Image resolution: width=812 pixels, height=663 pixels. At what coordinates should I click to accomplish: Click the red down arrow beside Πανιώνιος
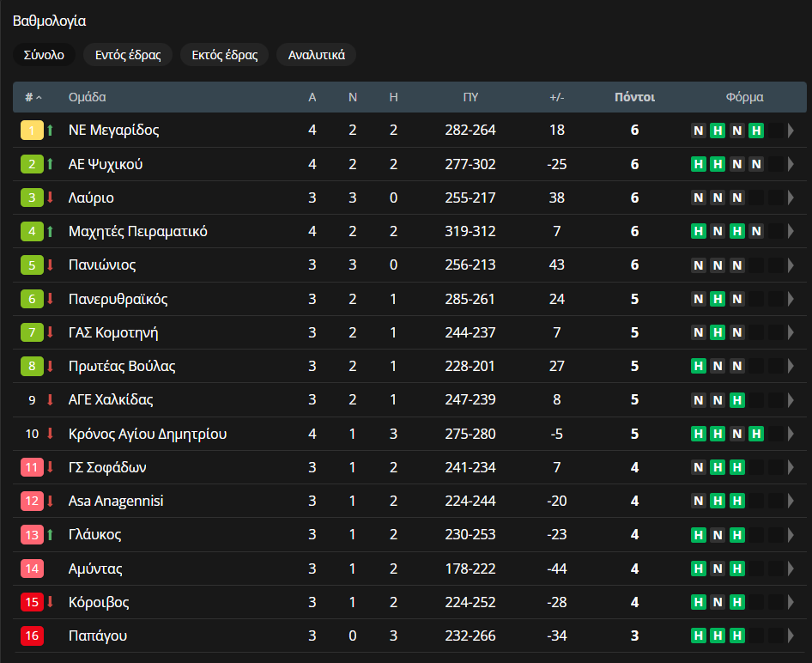pos(51,265)
